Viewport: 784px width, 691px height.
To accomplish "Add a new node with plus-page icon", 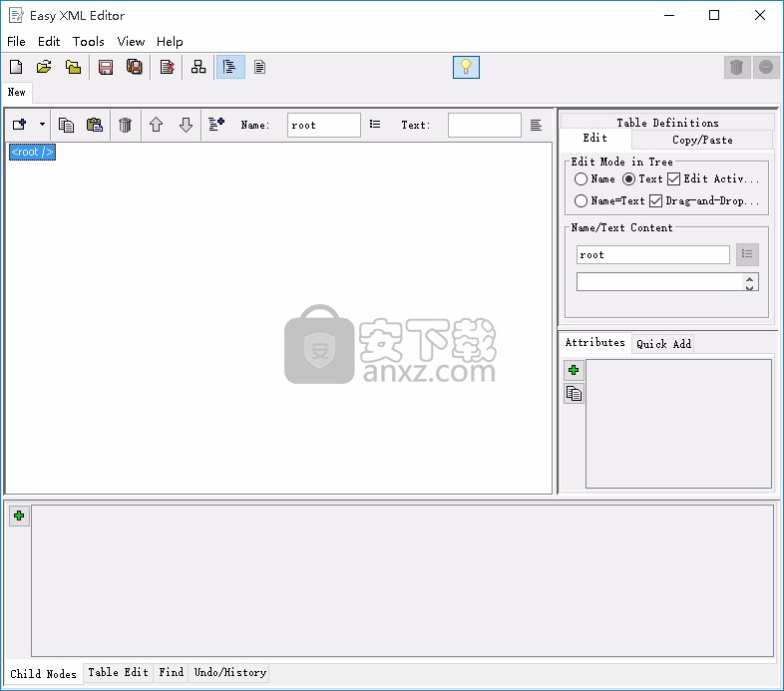I will click(20, 125).
